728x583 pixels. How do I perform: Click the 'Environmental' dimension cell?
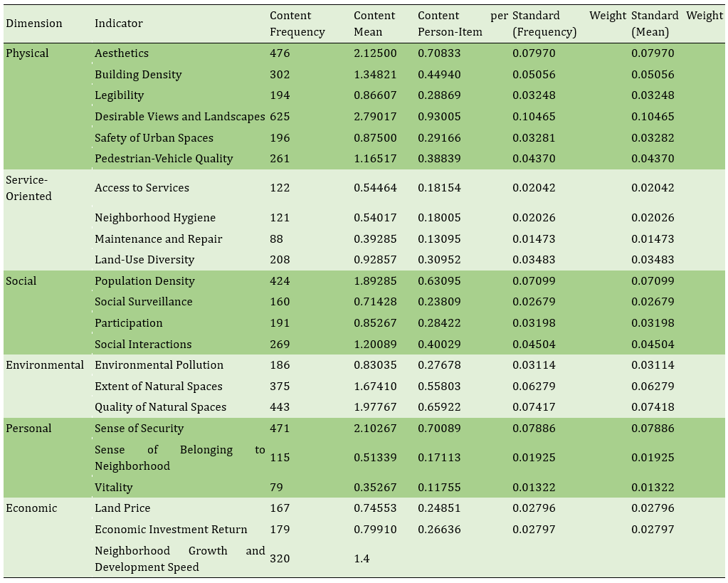click(x=45, y=365)
